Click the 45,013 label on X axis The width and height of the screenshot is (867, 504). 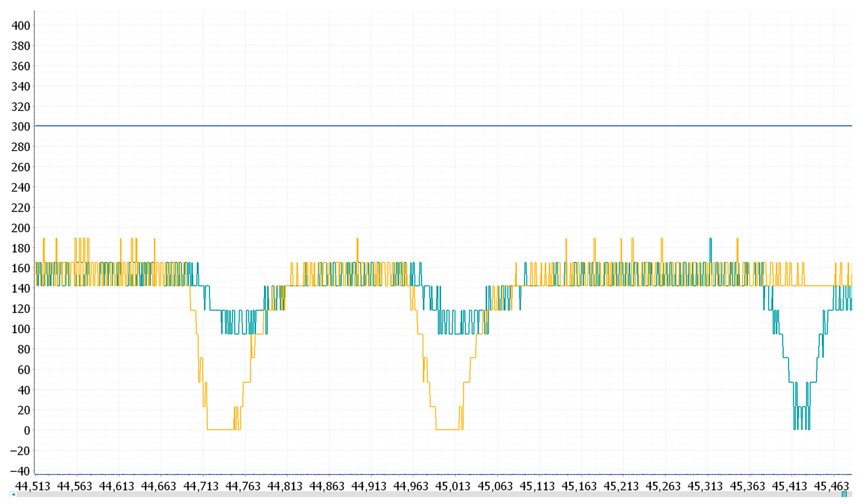click(453, 486)
